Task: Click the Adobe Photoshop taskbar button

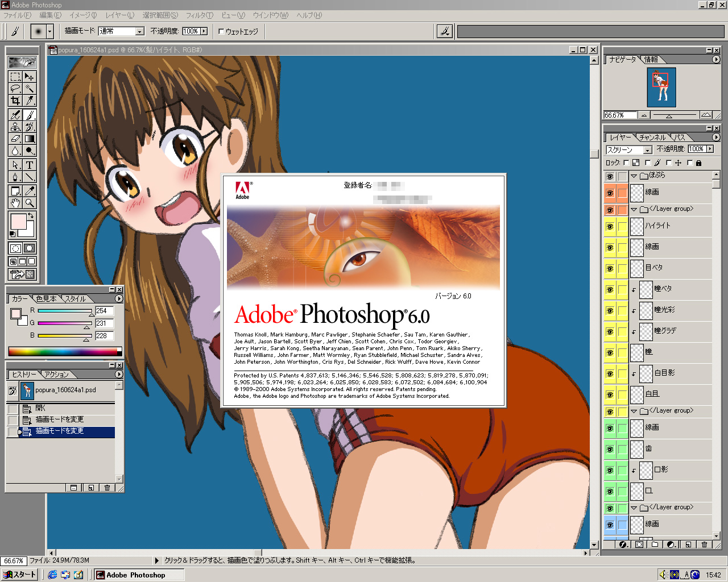Action: (x=139, y=575)
